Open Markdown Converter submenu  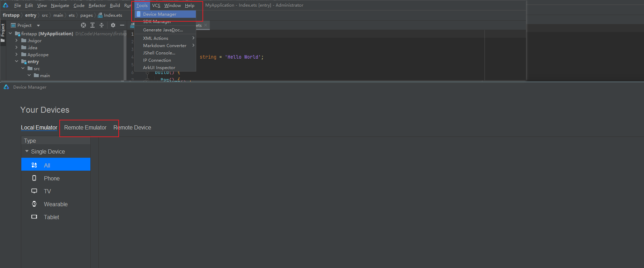165,45
